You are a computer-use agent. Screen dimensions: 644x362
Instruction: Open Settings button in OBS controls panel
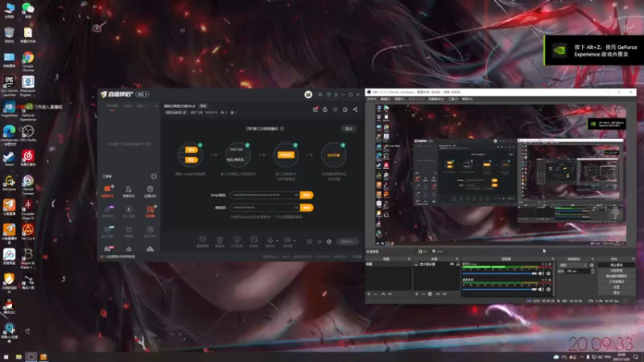(x=617, y=287)
